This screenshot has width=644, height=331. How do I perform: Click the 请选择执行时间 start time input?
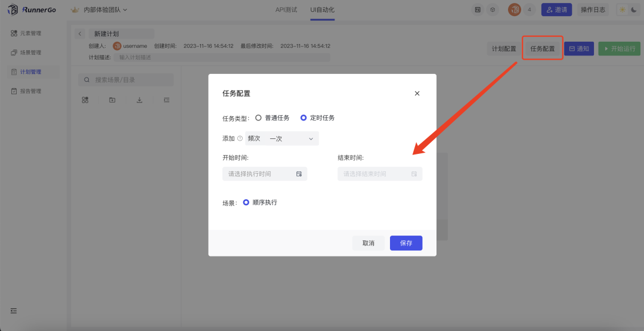click(x=259, y=174)
